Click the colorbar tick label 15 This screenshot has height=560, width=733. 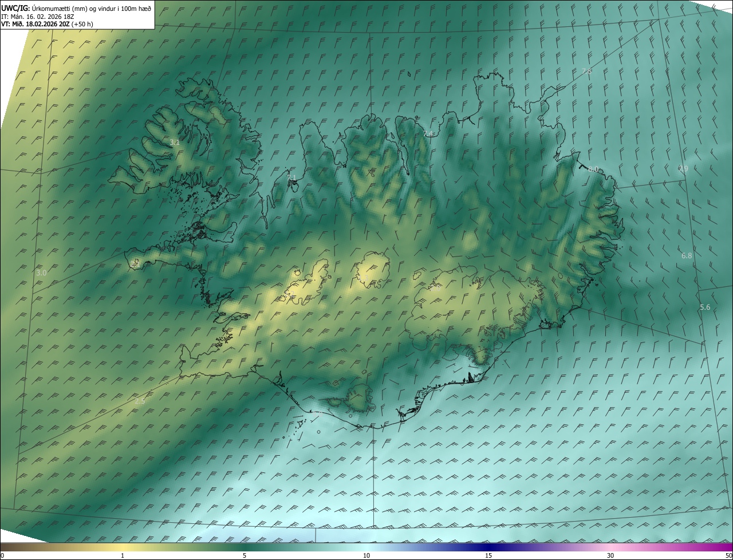point(488,555)
